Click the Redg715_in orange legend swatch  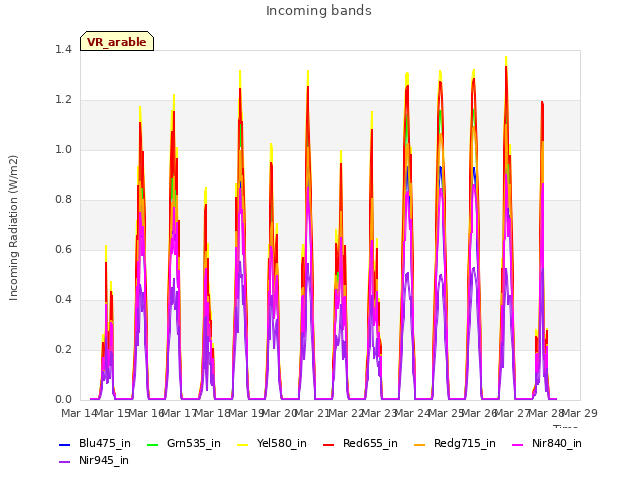point(420,444)
